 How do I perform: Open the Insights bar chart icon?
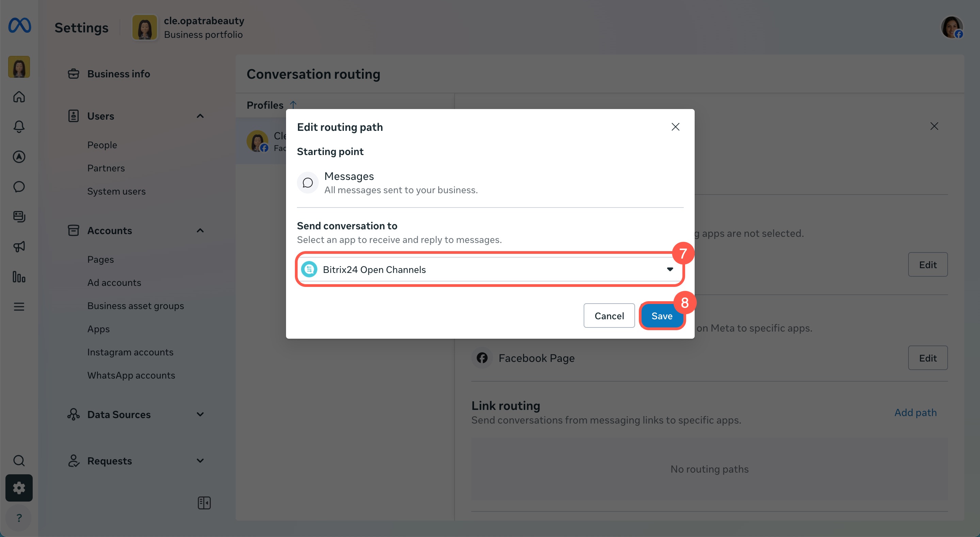19,277
